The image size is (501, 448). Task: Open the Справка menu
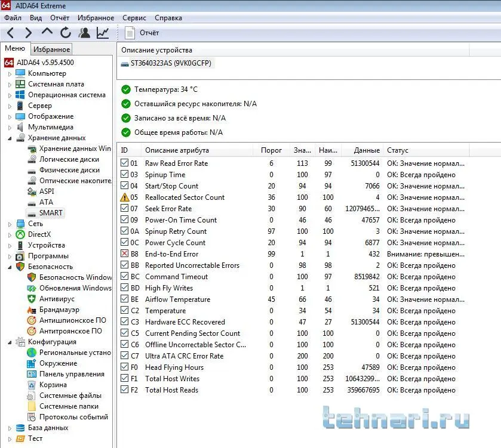pyautogui.click(x=168, y=18)
